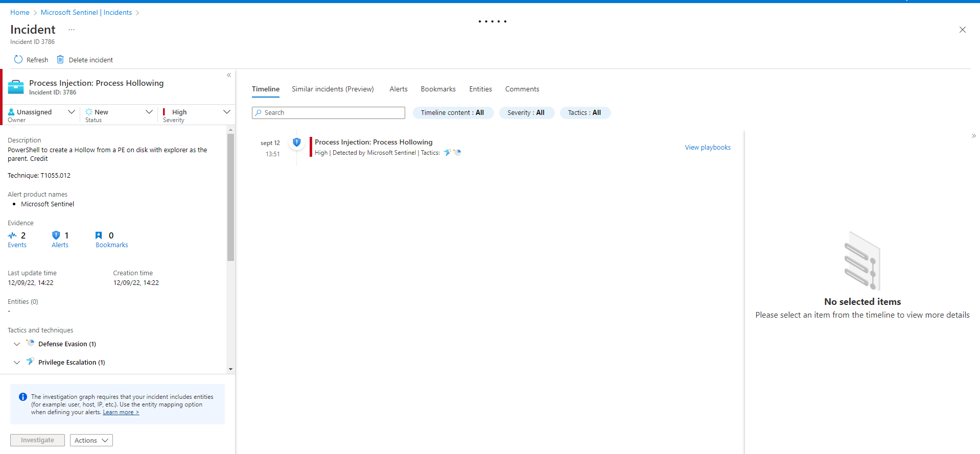Image resolution: width=980 pixels, height=454 pixels.
Task: Click the timeline alert shield icon
Action: tap(296, 142)
